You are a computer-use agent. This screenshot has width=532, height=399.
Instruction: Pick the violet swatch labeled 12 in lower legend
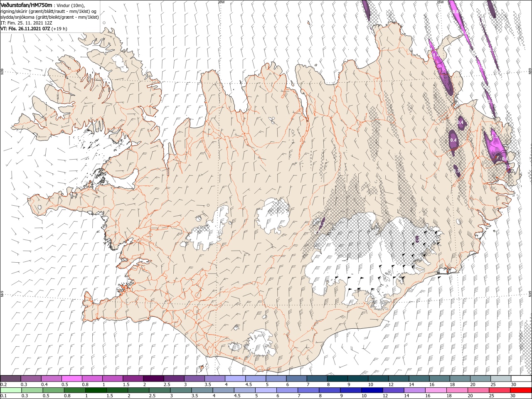393,390
